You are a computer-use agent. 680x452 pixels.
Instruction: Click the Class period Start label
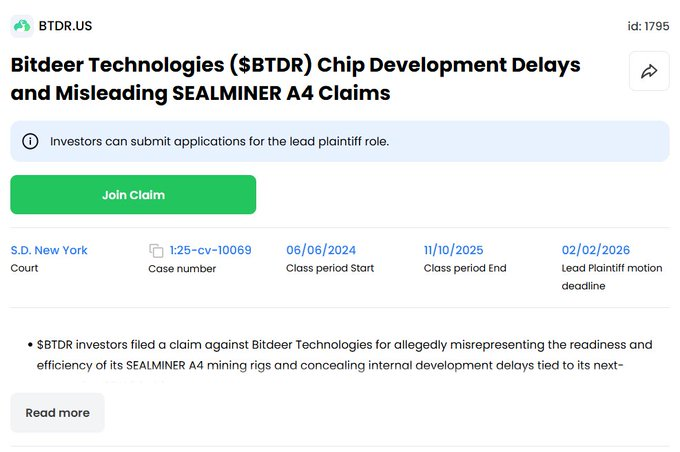330,268
